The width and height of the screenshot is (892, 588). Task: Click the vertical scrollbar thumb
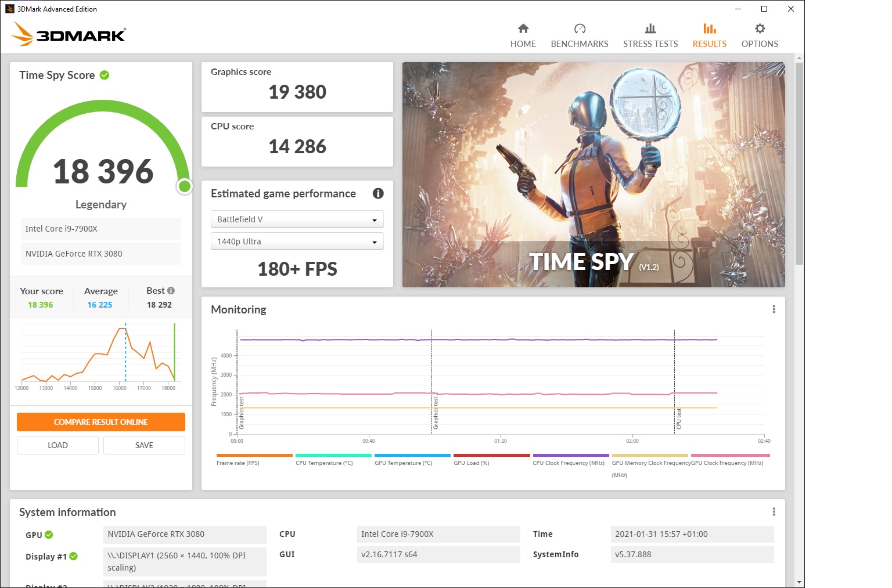point(800,164)
